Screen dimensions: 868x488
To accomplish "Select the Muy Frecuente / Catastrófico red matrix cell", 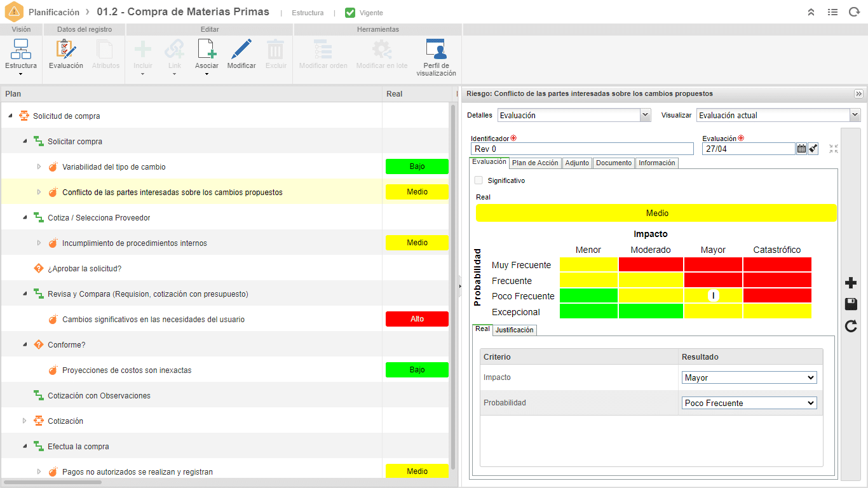I will 777,264.
